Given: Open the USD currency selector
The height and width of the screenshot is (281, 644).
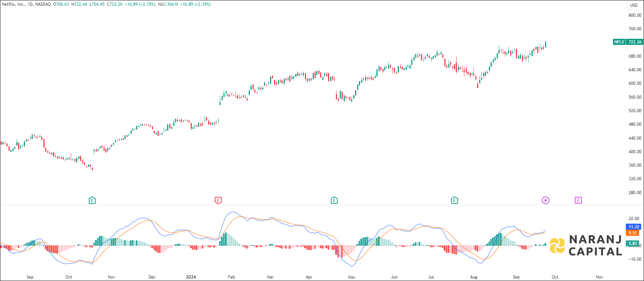Looking at the screenshot, I should coord(634,5).
